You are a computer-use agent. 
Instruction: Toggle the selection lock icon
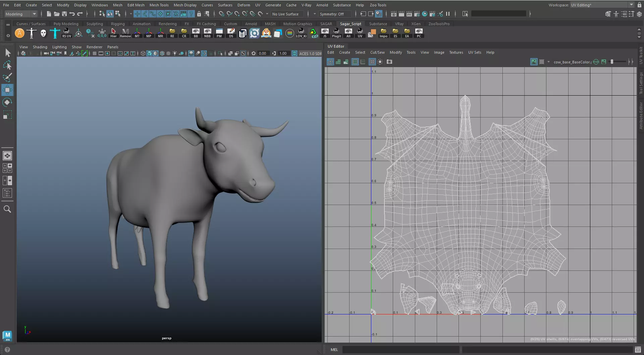[x=199, y=14]
